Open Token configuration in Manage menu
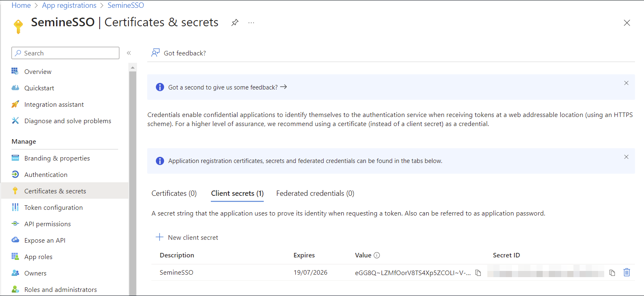Image resolution: width=644 pixels, height=296 pixels. [x=53, y=208]
